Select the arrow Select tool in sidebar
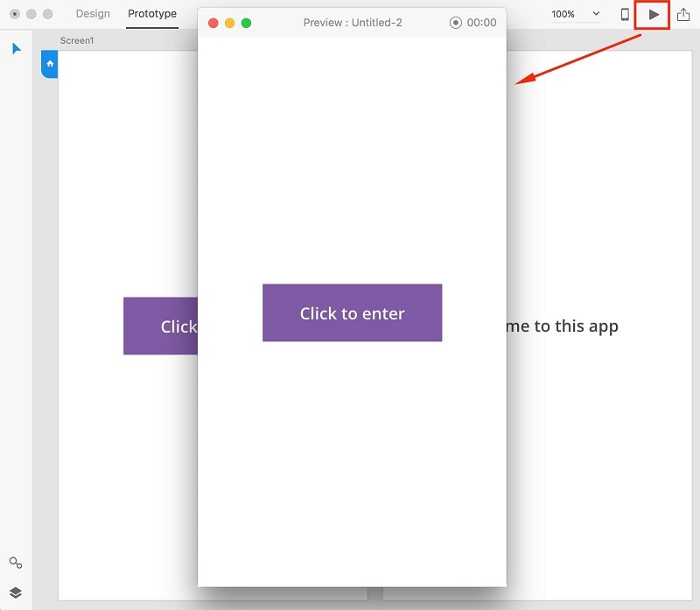Image resolution: width=700 pixels, height=610 pixels. pyautogui.click(x=16, y=49)
